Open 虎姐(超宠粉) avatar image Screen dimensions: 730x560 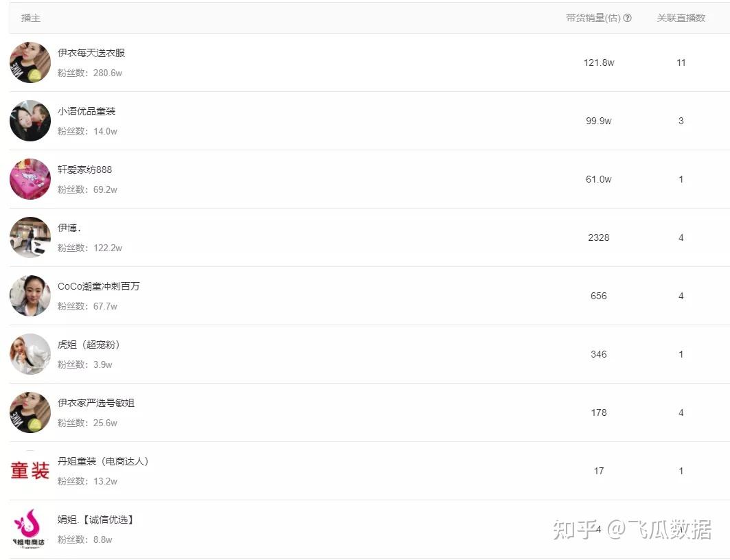30,354
